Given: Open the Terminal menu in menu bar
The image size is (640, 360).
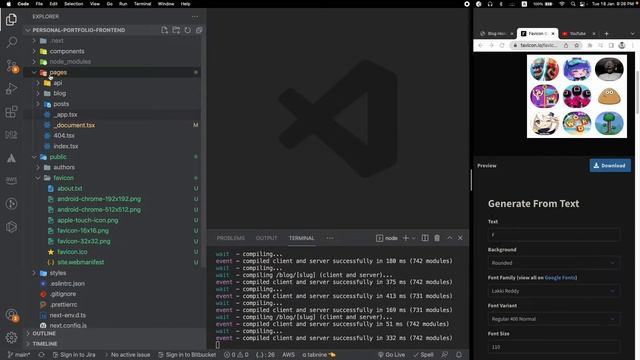Looking at the screenshot, I should [142, 4].
